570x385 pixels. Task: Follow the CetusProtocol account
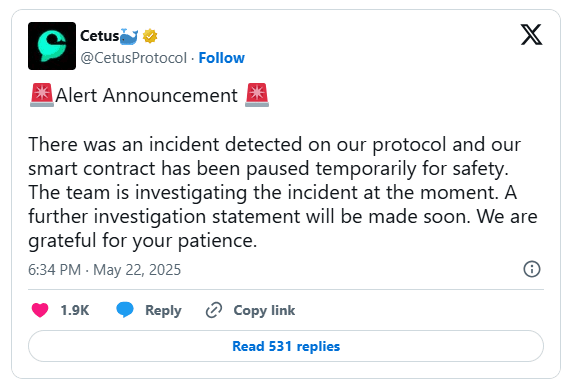[221, 58]
